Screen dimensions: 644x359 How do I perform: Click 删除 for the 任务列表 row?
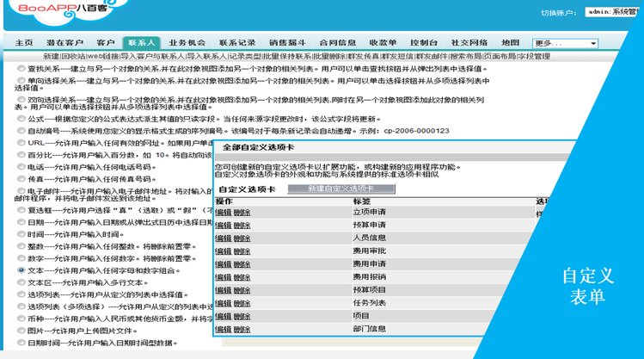pos(242,304)
